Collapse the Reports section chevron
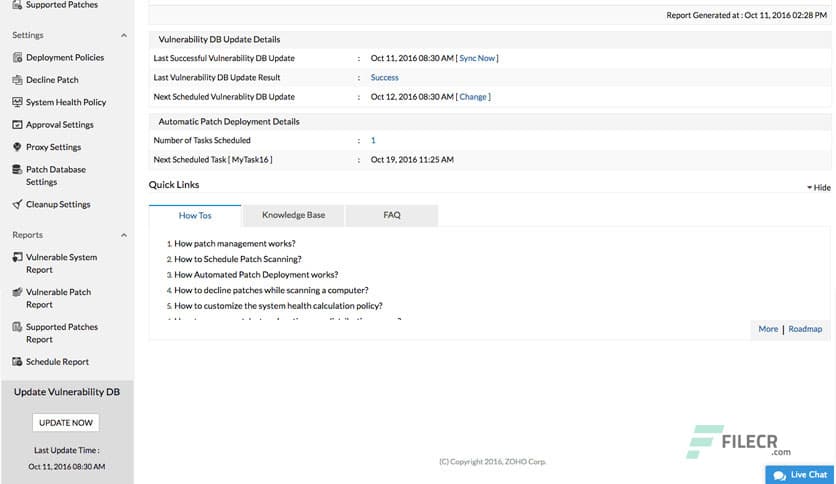The height and width of the screenshot is (484, 836). coord(124,235)
